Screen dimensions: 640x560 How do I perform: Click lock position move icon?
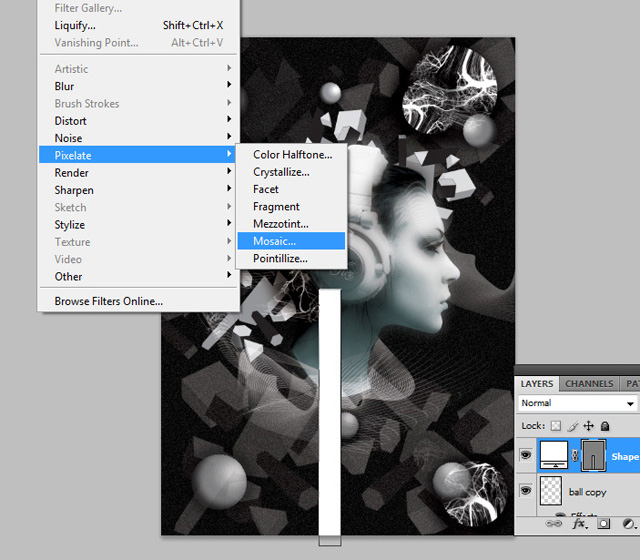[x=588, y=426]
